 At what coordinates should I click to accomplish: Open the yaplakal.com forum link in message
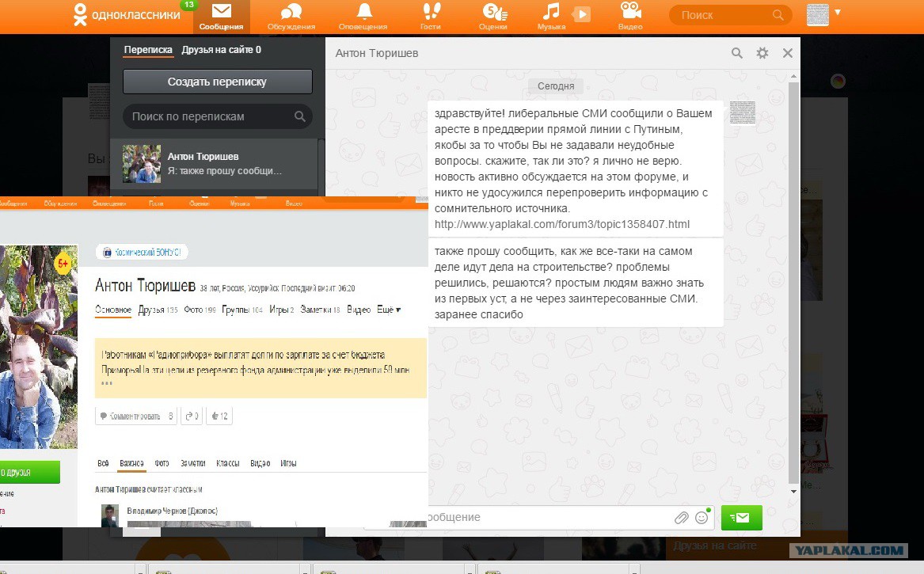coord(561,225)
